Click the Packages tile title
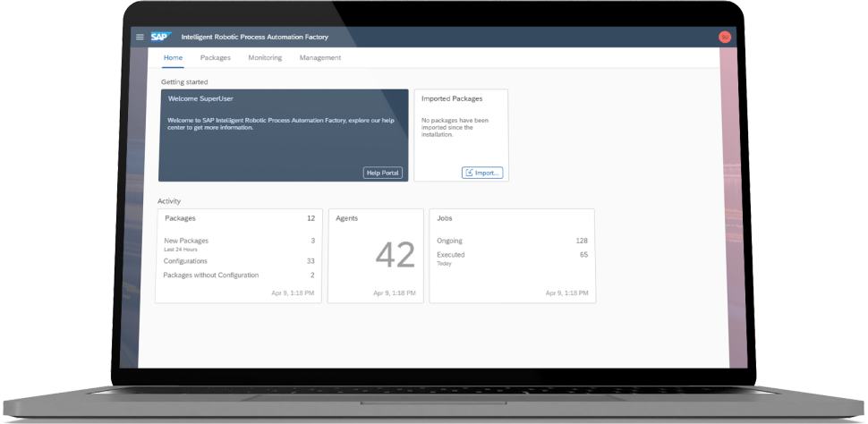Image resolution: width=868 pixels, height=424 pixels. coord(180,218)
